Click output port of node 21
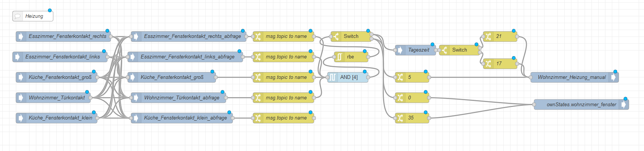This screenshot has height=151, width=644. click(517, 36)
